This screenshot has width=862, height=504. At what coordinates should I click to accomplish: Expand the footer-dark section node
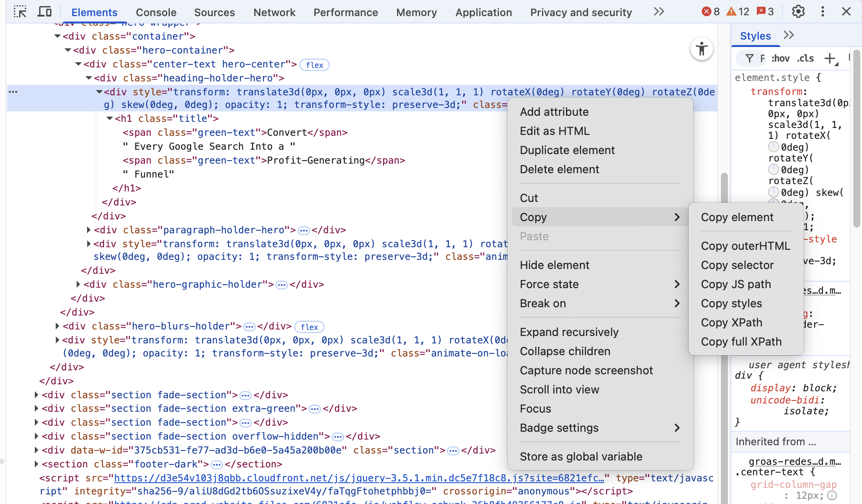(x=37, y=464)
